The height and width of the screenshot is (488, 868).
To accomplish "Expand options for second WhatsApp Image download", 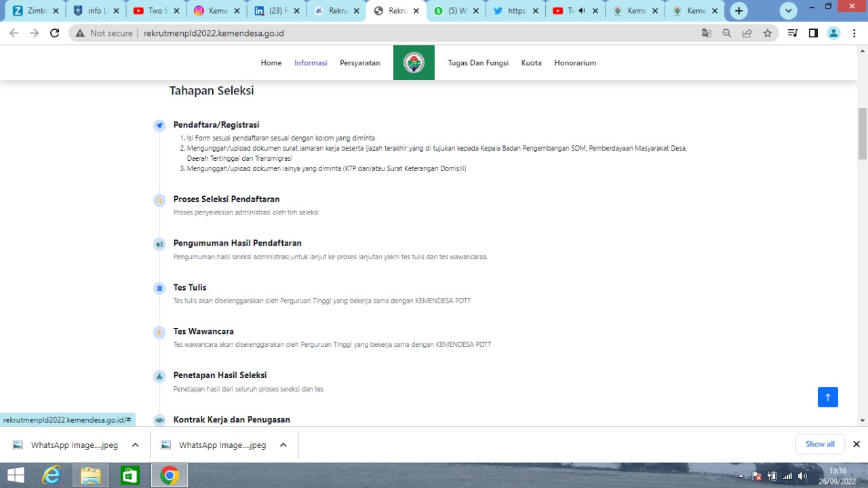I will (283, 445).
